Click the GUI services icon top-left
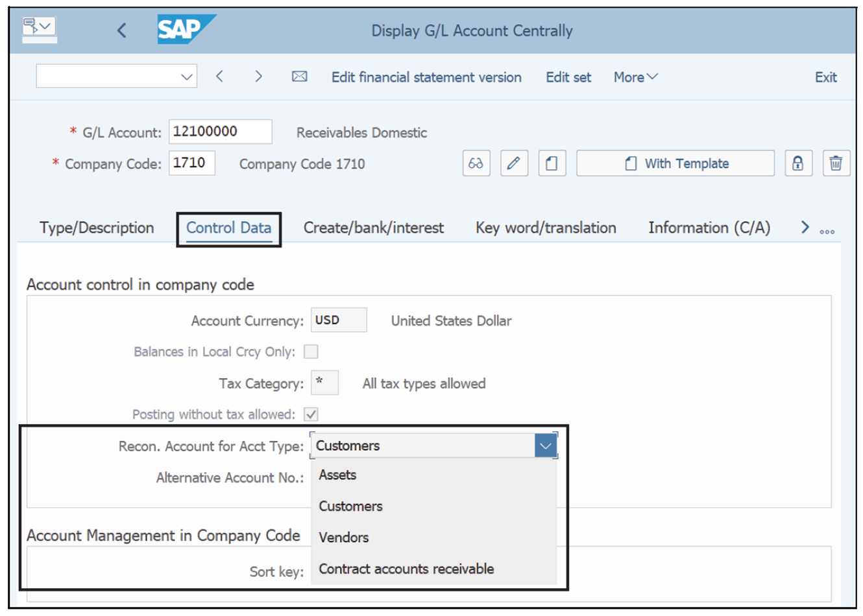863x616 pixels. 39,26
